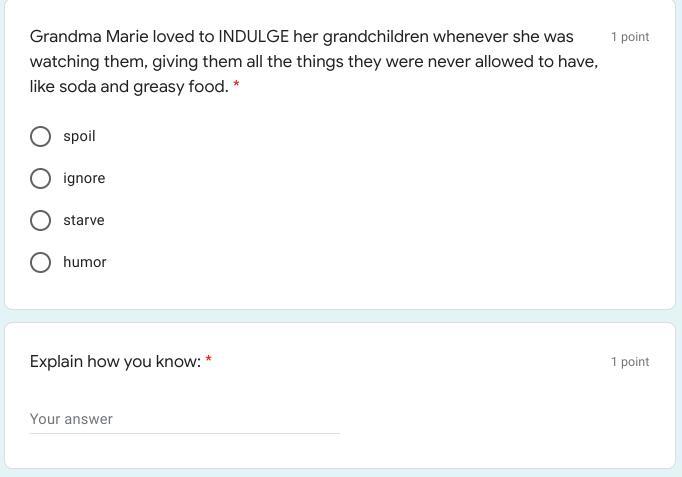Mark 'humor' radio button as the answer
Image resolution: width=682 pixels, height=477 pixels.
coord(41,262)
